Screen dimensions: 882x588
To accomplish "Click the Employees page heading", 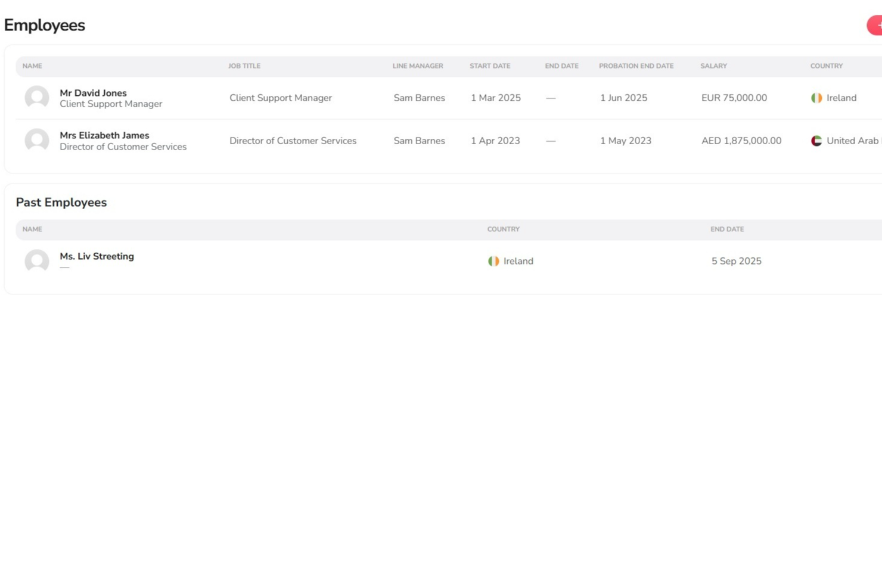I will 44,25.
